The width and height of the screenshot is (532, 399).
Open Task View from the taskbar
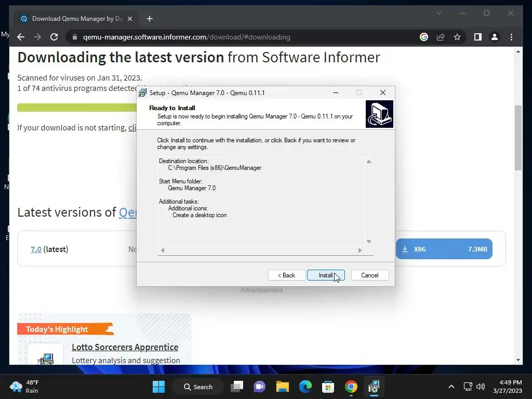pos(237,387)
